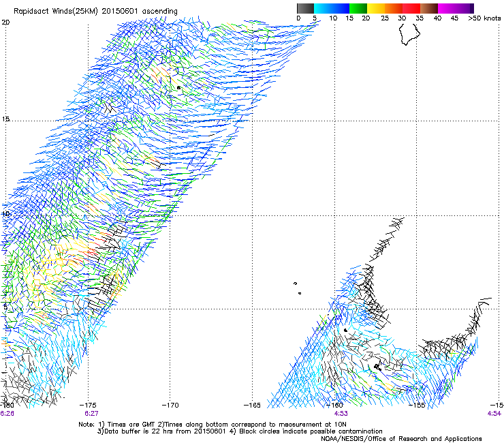Click the orange 25-30 knots legend swatch
504x443 pixels.
[x=394, y=8]
